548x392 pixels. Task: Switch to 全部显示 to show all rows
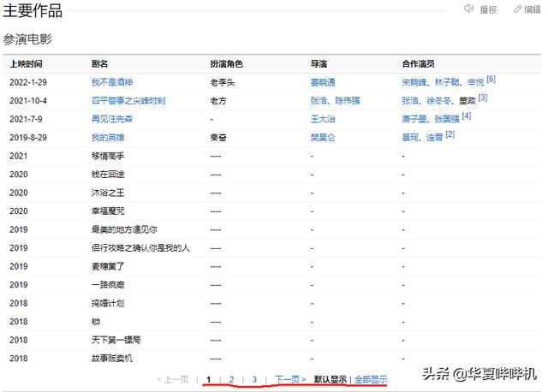tap(371, 379)
